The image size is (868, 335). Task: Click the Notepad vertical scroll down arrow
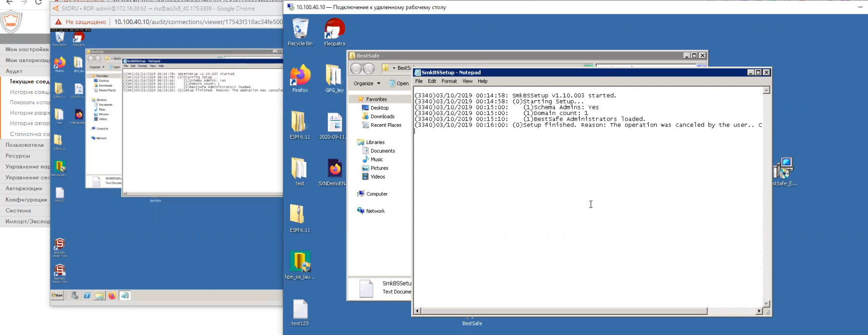click(x=766, y=304)
